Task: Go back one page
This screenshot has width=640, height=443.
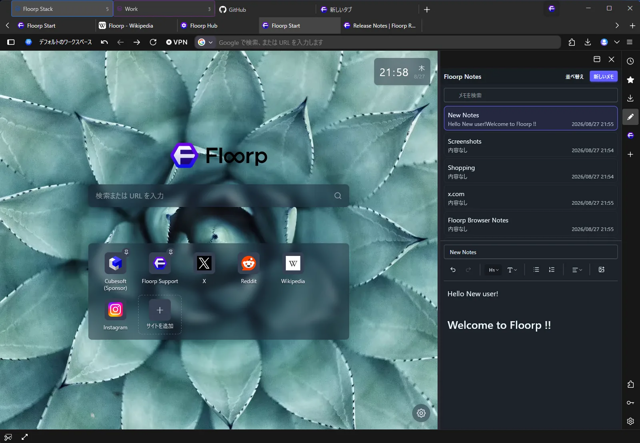Action: (x=120, y=42)
